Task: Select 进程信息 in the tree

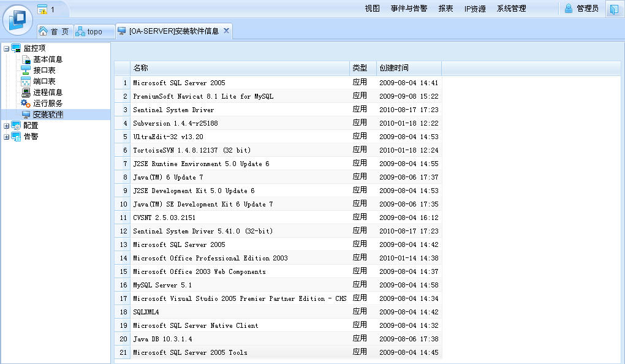Action: pyautogui.click(x=48, y=93)
